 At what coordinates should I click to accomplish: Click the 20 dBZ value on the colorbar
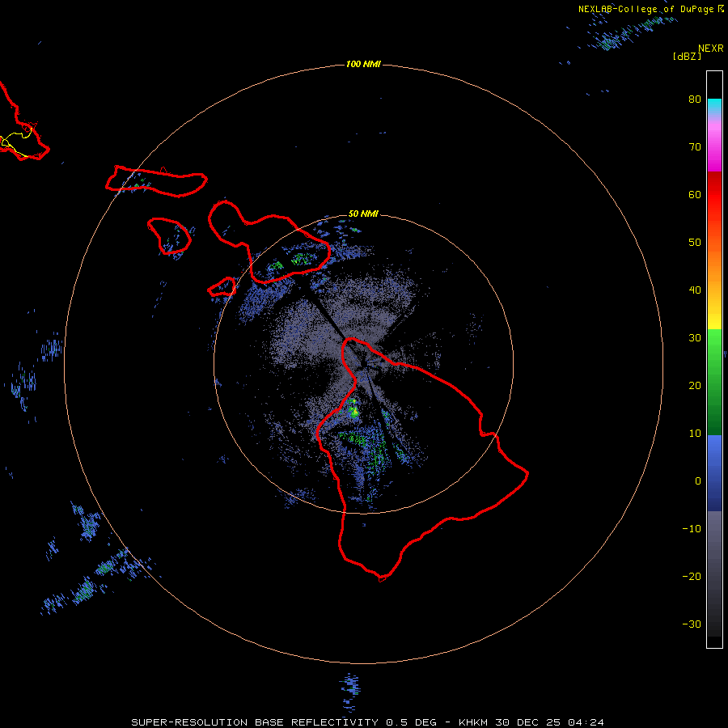(x=695, y=386)
